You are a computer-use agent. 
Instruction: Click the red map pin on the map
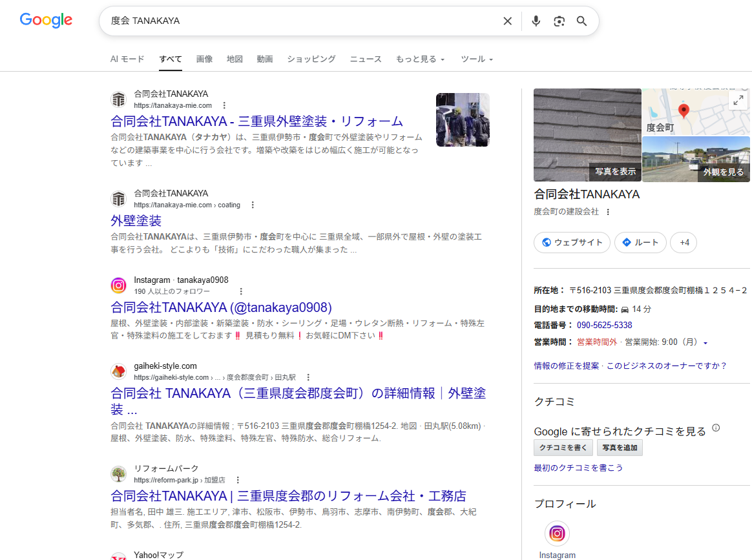(684, 110)
